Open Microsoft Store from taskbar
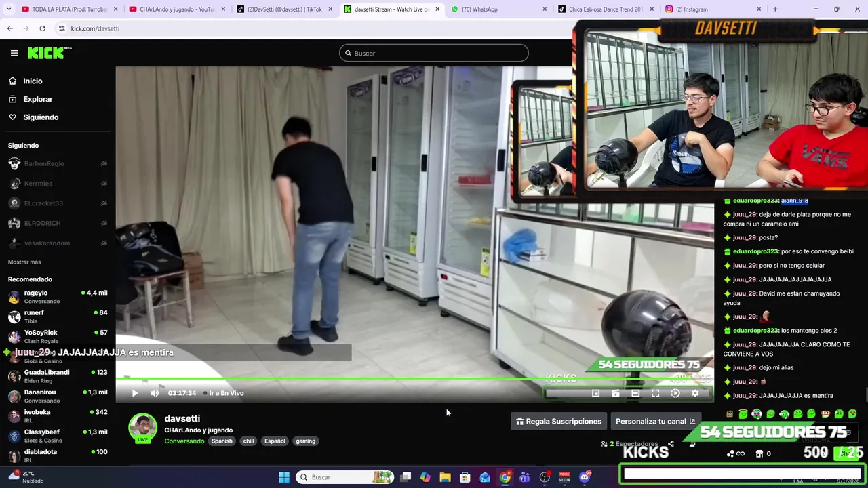Screen dimensions: 868x488 point(465,477)
